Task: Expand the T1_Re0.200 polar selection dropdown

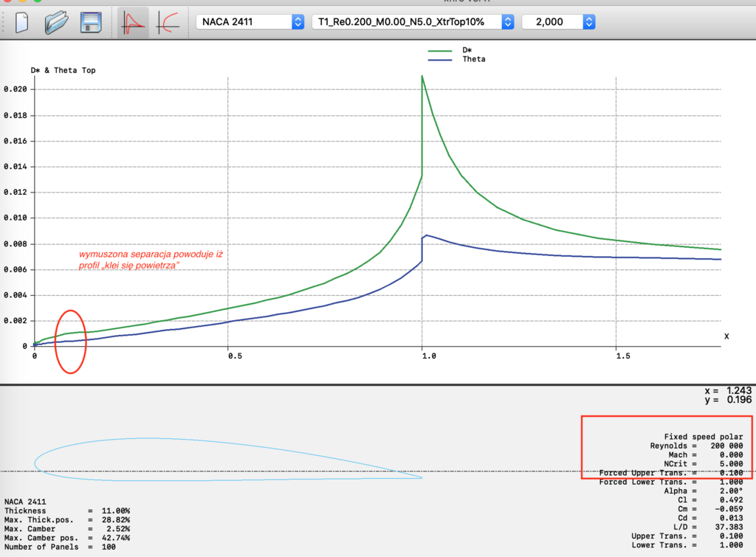Action: (413, 22)
